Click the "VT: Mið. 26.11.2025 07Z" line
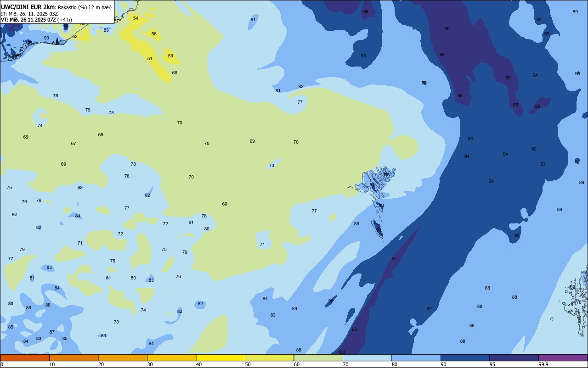 (x=28, y=19)
